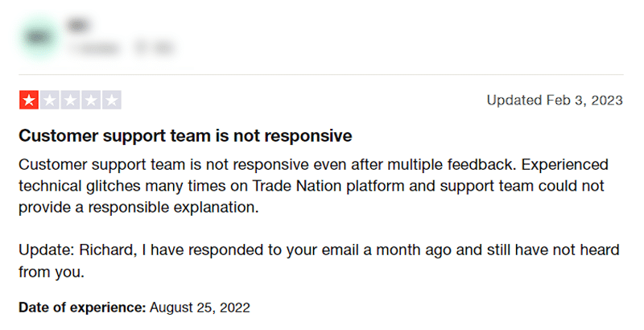Click the third gray star
Viewport: 644px width, 330px height.
70,100
